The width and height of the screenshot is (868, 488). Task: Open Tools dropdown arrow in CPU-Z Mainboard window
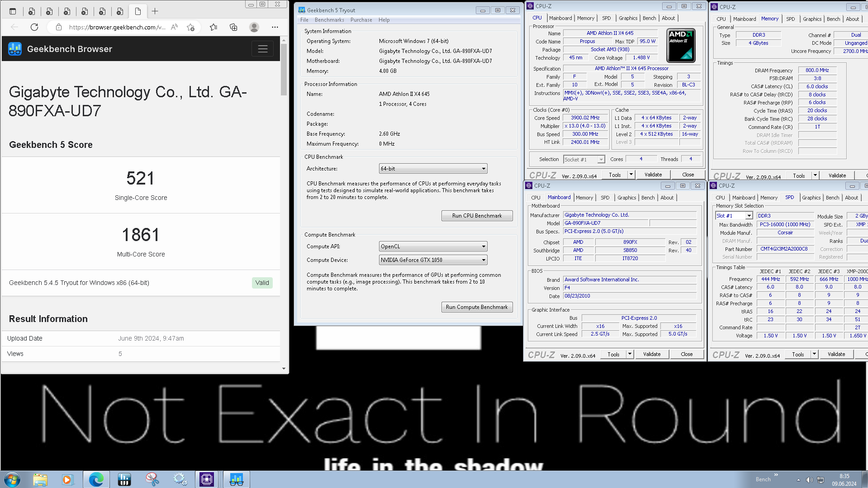click(630, 354)
